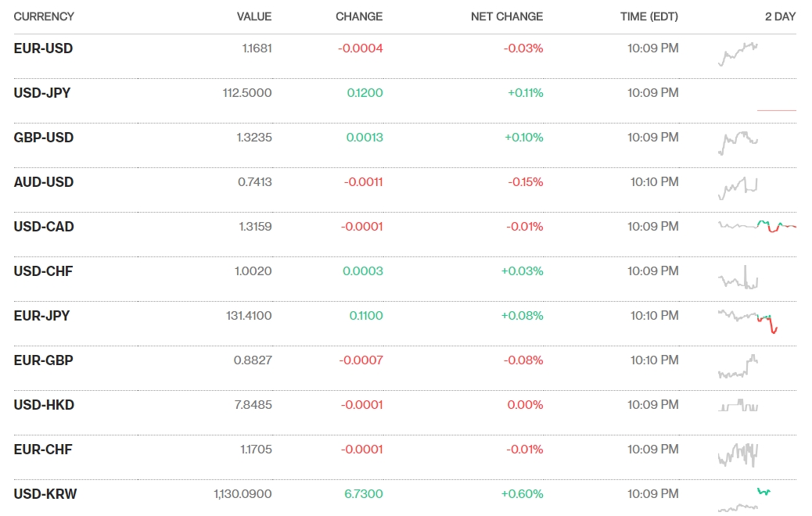Open the EUR-USD currency pair

pos(43,48)
